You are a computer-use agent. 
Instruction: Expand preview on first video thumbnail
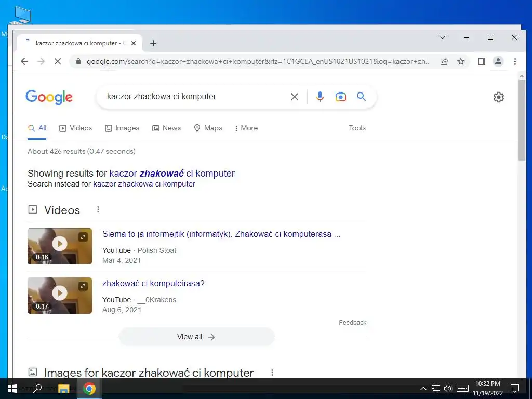click(83, 237)
